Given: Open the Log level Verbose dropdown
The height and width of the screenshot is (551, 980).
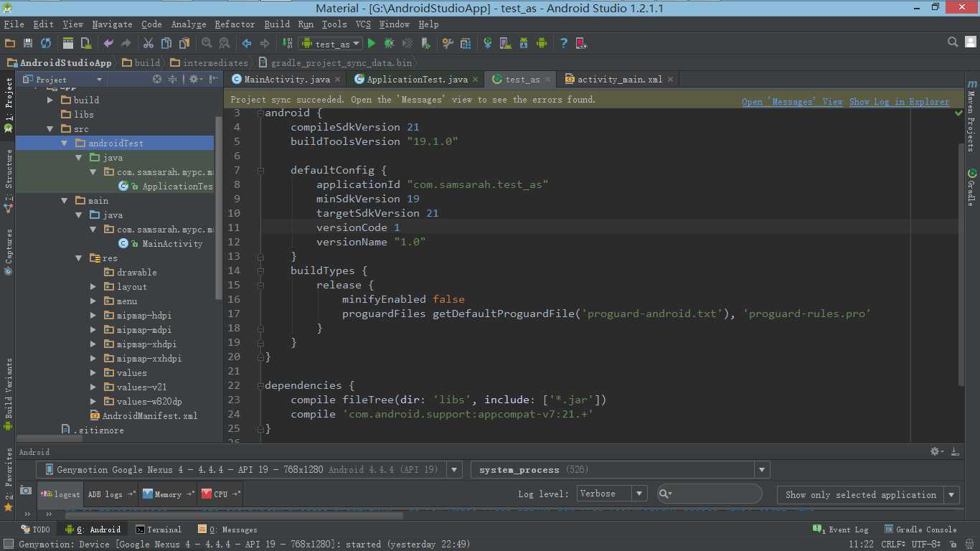Looking at the screenshot, I should (612, 494).
